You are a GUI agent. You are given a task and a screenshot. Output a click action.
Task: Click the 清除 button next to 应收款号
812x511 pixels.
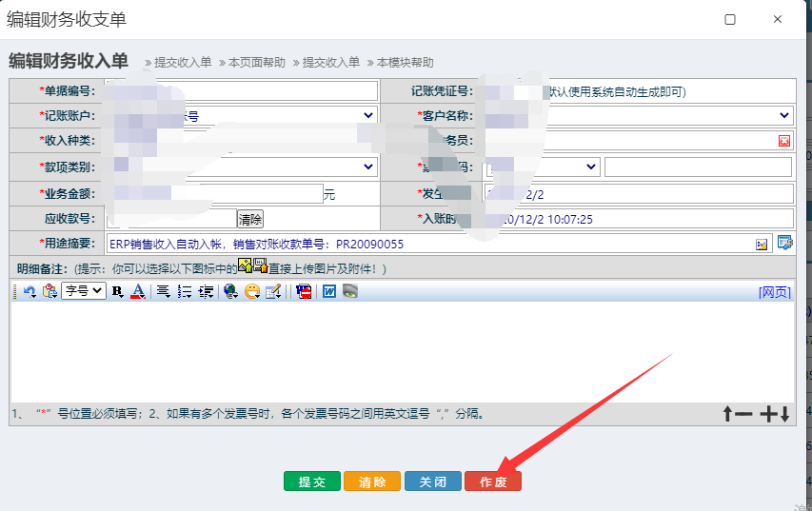point(250,219)
